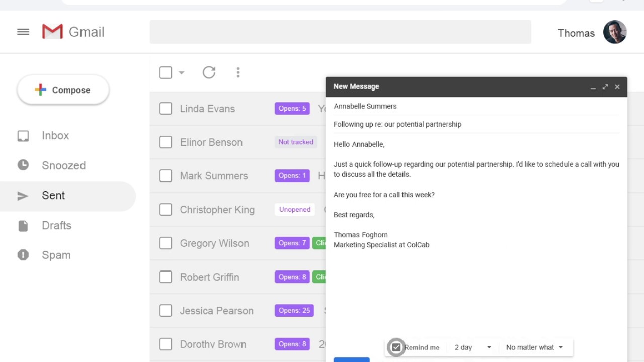Screen dimensions: 644x362
Task: Open the Spam folder
Action: [56, 255]
